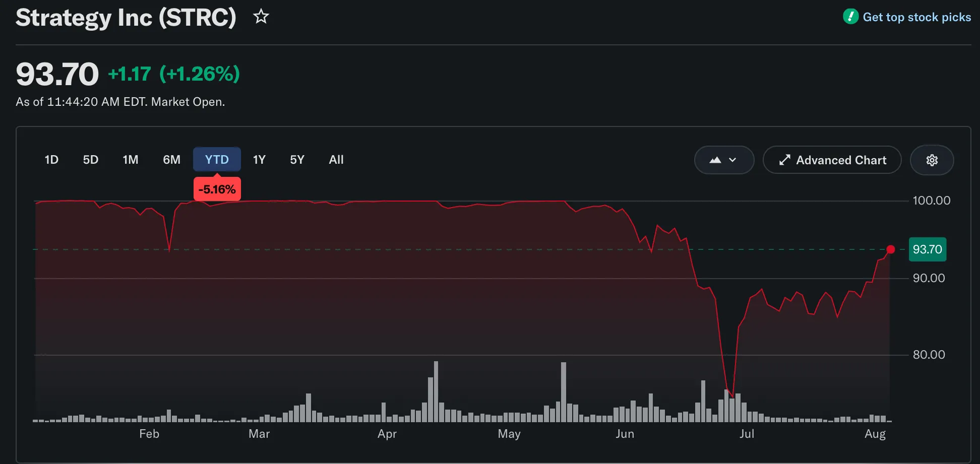Click the expand arrows icon in Advanced Chart
The width and height of the screenshot is (980, 464).
[784, 160]
